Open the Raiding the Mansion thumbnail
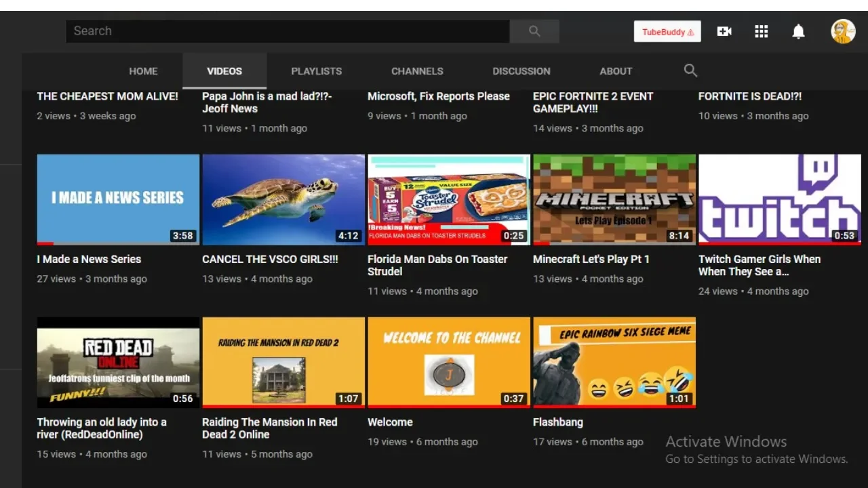The image size is (868, 488). coord(283,363)
